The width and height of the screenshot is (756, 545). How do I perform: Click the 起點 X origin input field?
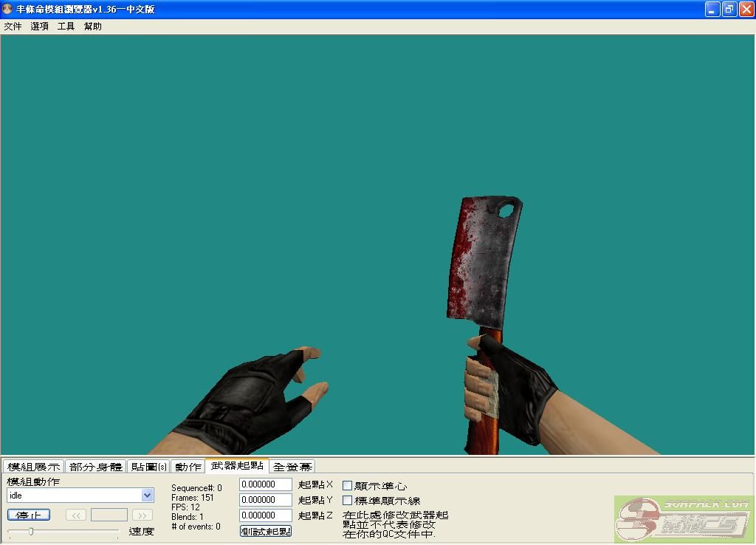click(x=265, y=484)
